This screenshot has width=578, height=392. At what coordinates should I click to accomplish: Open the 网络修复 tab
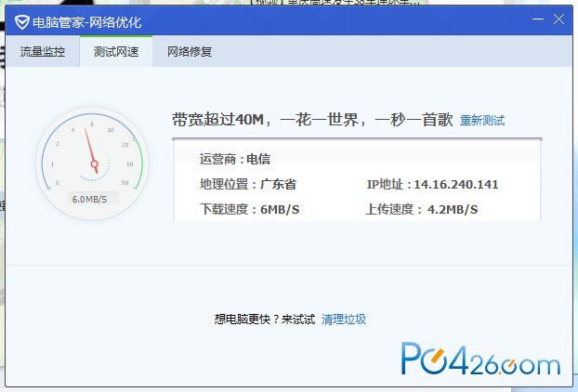190,52
